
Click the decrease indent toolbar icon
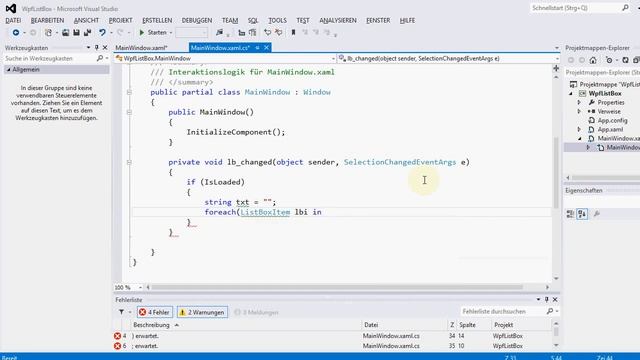click(242, 32)
